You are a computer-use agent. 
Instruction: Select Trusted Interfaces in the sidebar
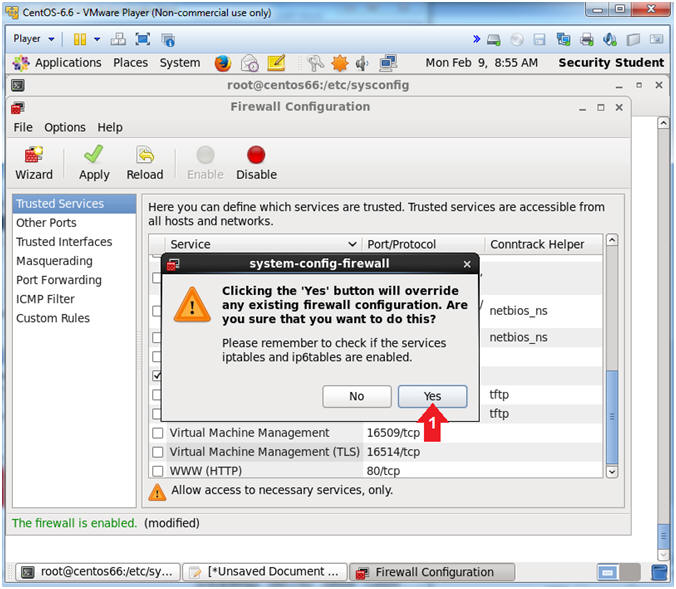click(x=74, y=242)
